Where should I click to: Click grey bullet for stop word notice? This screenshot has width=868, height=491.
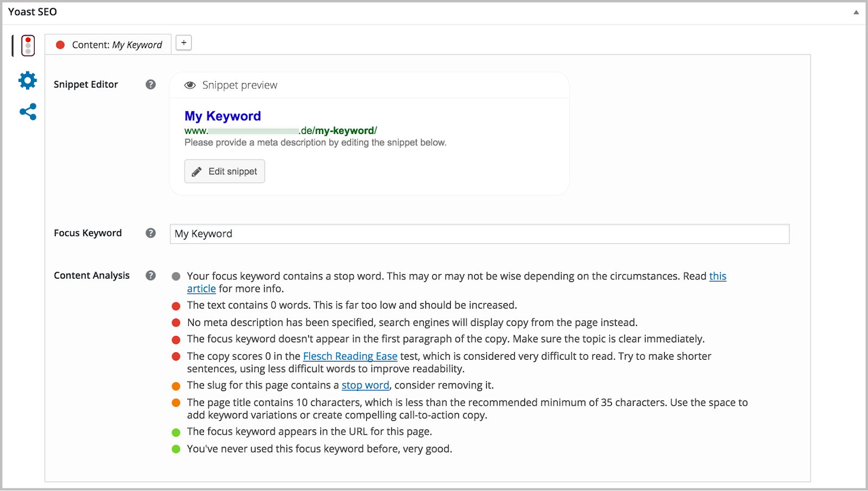(176, 277)
